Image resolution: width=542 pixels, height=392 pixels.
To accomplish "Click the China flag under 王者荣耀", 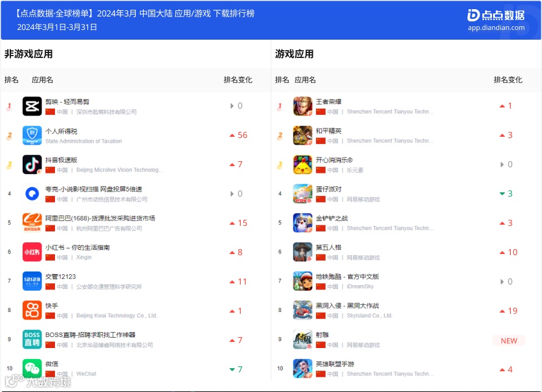I will pyautogui.click(x=320, y=112).
